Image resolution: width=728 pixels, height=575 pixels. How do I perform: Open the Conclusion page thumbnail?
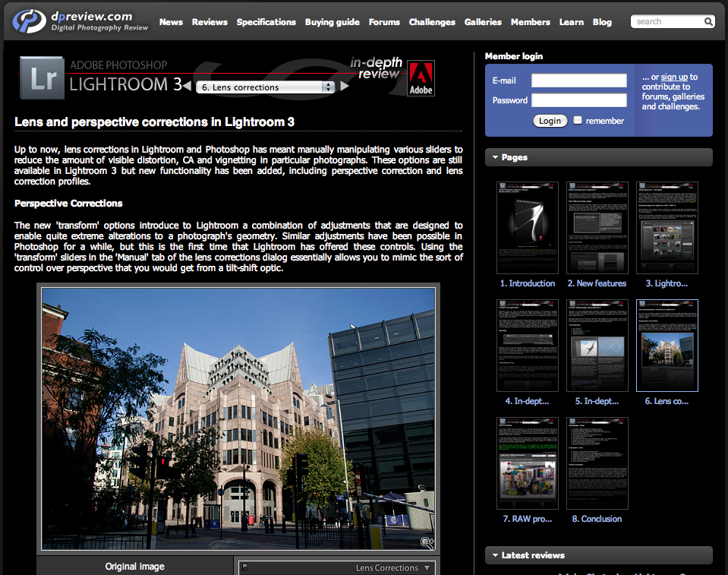point(597,463)
